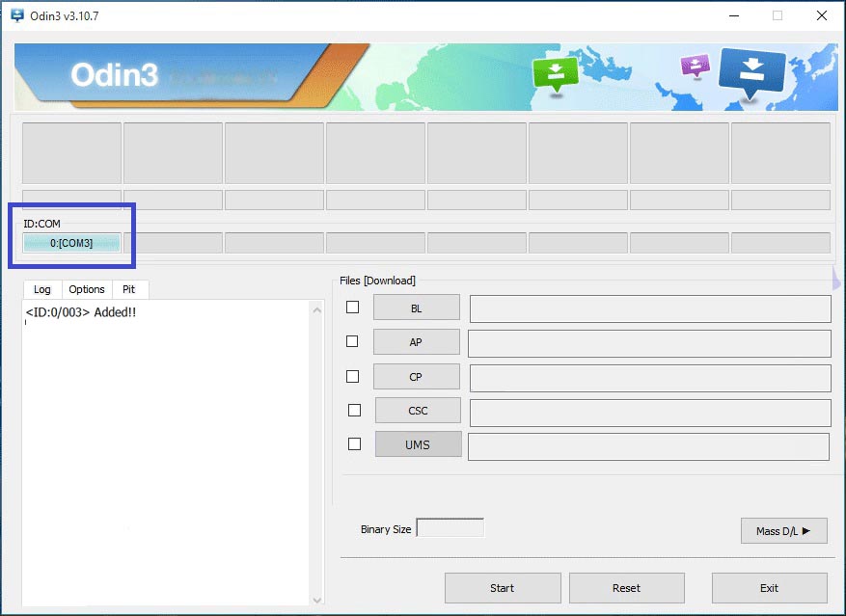Click the UMS file select button
The image size is (846, 616).
(x=418, y=444)
